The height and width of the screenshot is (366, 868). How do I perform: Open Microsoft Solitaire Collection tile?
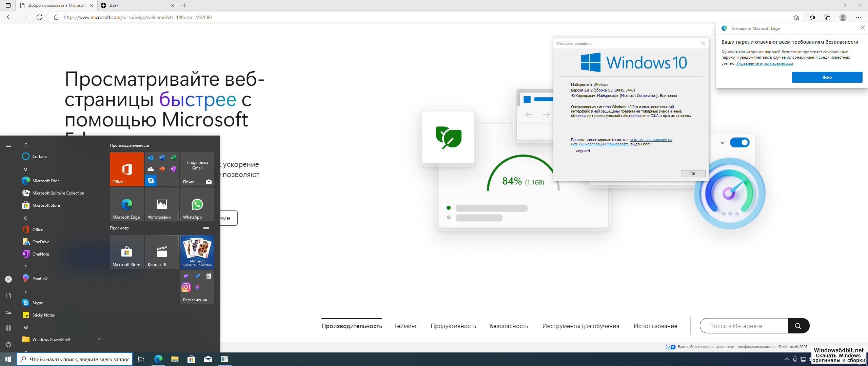point(197,252)
